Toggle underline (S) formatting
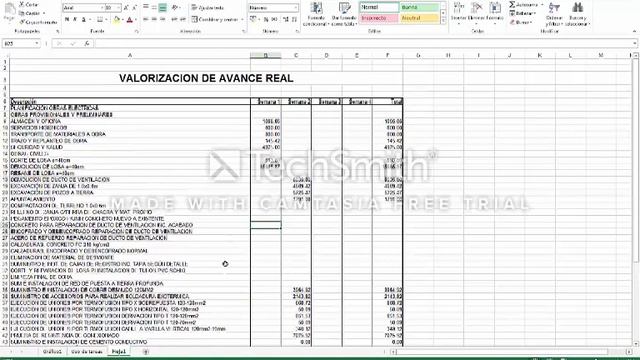 coord(83,20)
